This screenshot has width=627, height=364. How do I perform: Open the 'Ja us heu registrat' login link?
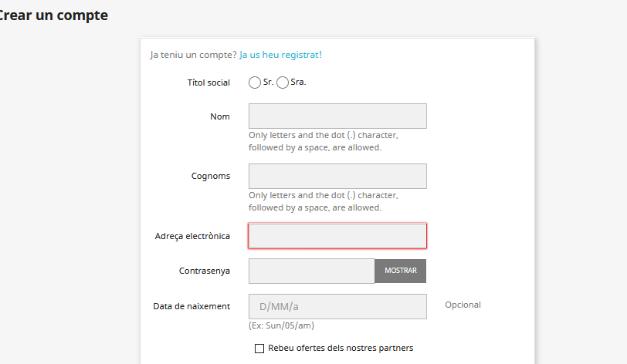(x=280, y=55)
